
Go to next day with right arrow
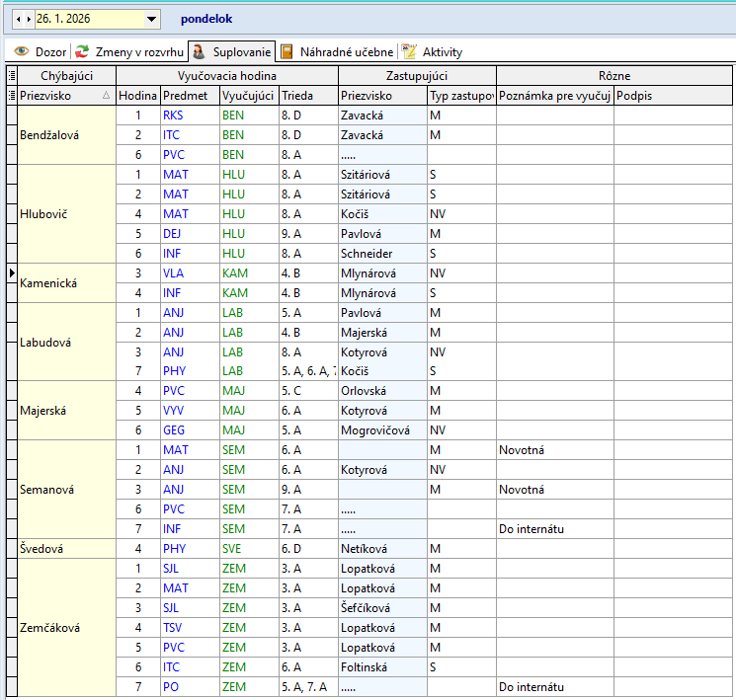[27, 19]
